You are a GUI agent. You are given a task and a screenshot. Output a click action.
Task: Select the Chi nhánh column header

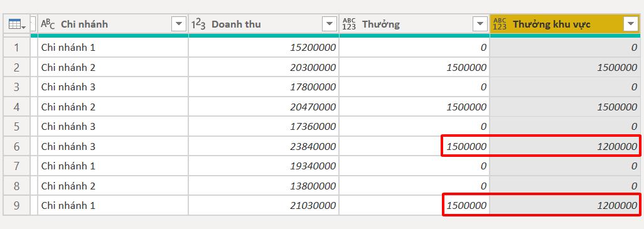pyautogui.click(x=113, y=24)
